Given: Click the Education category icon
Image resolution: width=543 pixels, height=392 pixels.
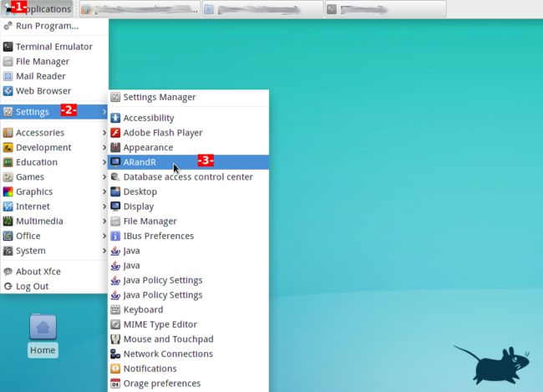Looking at the screenshot, I should pos(8,162).
